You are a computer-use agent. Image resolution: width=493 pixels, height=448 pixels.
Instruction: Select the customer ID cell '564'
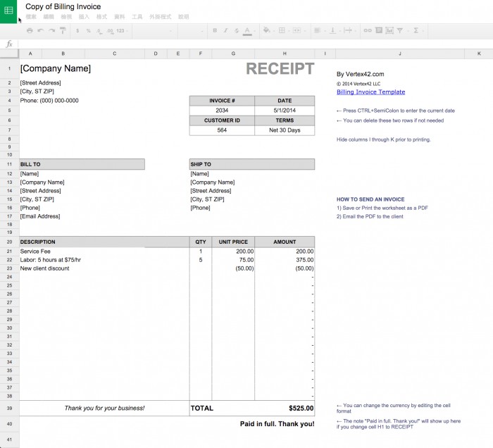click(222, 130)
